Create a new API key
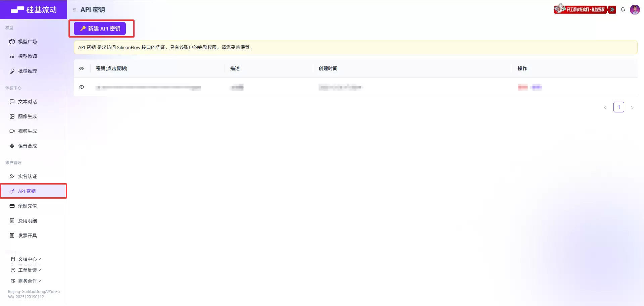Screen dimensions: 644x306 (100, 29)
